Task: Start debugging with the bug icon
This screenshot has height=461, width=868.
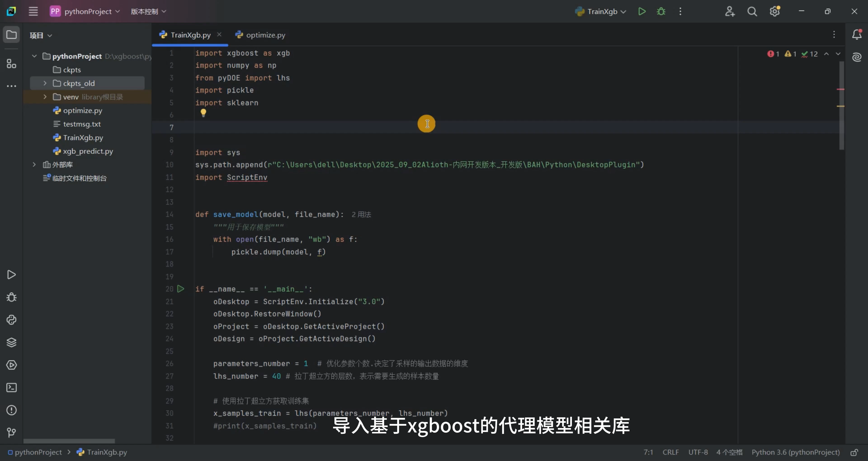Action: click(661, 12)
